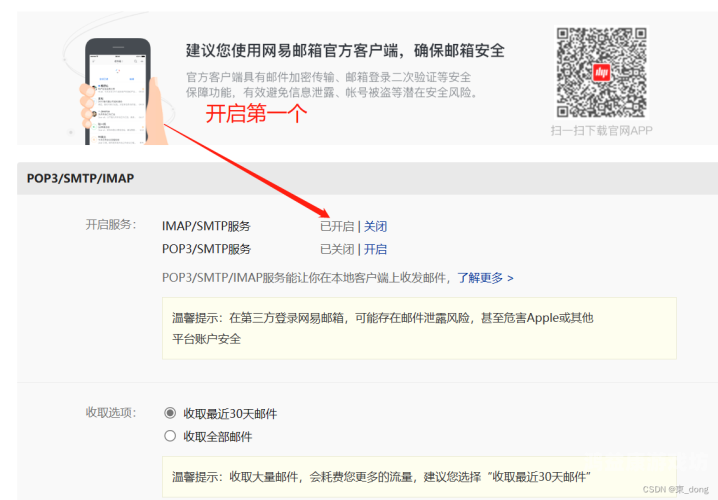Click the banner description starting 官方客户端具有邮件加密传输
The height and width of the screenshot is (500, 718).
pos(332,85)
